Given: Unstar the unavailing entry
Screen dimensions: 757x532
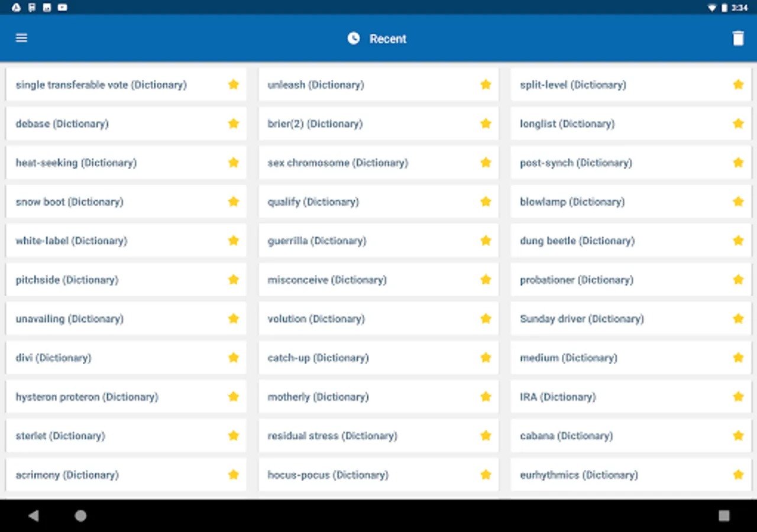Looking at the screenshot, I should pos(234,319).
